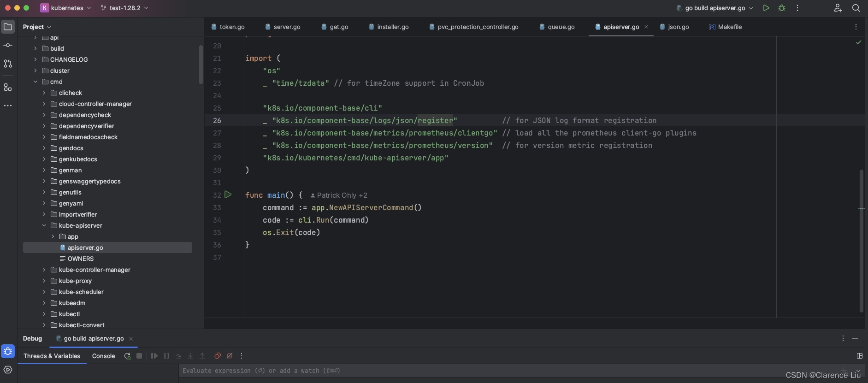Viewport: 868px width, 383px height.
Task: Step over in debugger toolbar
Action: pyautogui.click(x=178, y=356)
